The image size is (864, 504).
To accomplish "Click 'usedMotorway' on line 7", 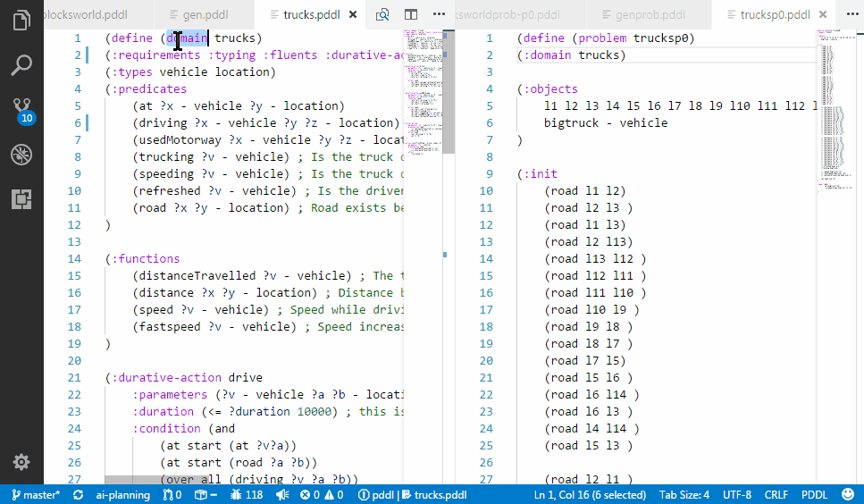I will coord(180,140).
